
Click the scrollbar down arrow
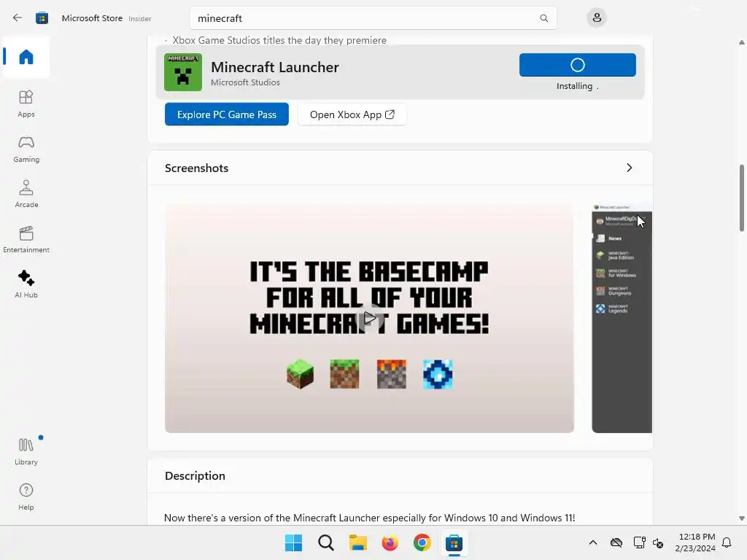(741, 518)
